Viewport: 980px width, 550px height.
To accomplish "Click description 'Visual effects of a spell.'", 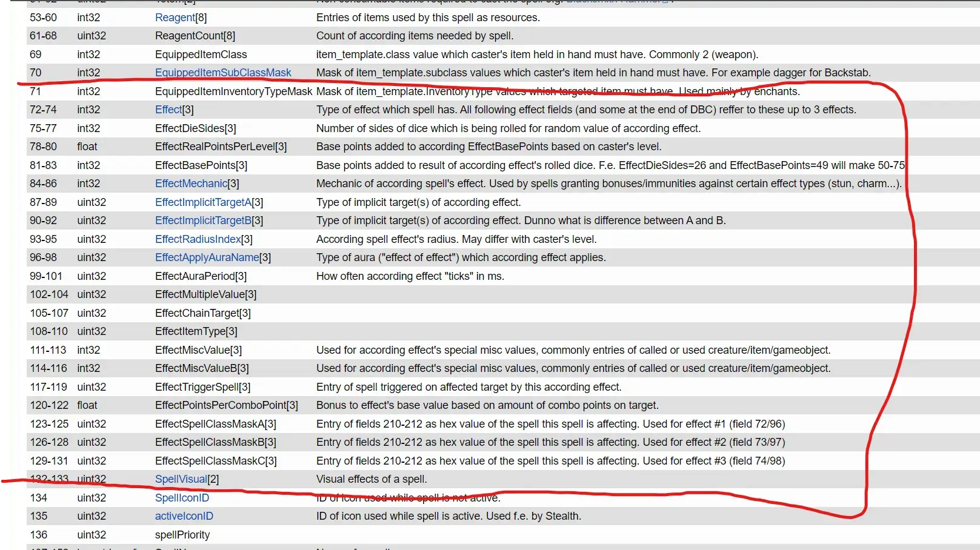I will click(x=372, y=479).
